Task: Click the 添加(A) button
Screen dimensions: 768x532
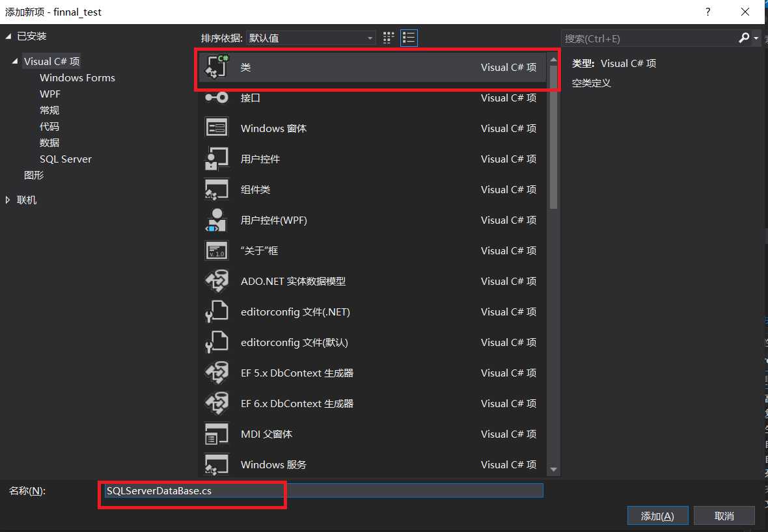Action: [658, 516]
